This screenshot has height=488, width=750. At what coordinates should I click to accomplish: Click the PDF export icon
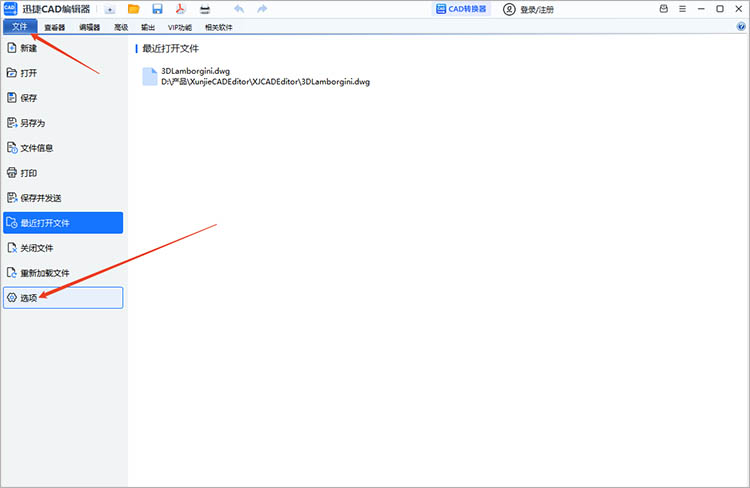(181, 9)
